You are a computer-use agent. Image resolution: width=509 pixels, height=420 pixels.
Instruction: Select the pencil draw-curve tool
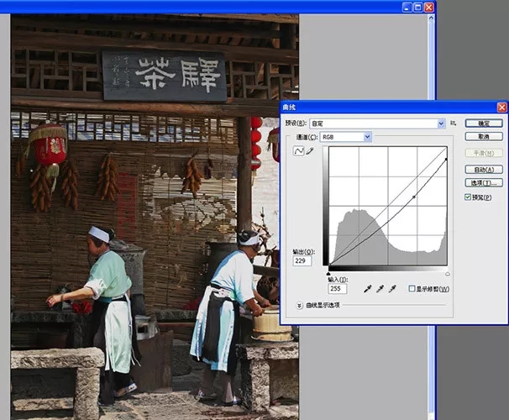click(310, 151)
